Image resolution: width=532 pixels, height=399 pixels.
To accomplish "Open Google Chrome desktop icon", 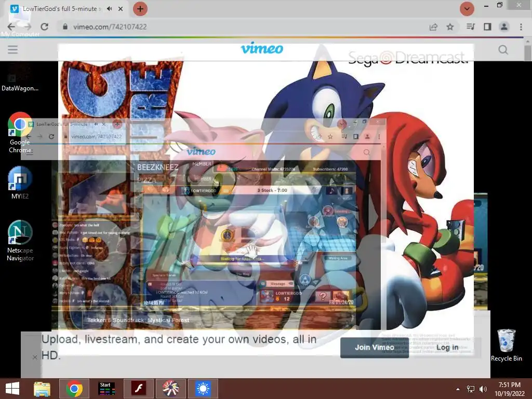I will click(20, 132).
